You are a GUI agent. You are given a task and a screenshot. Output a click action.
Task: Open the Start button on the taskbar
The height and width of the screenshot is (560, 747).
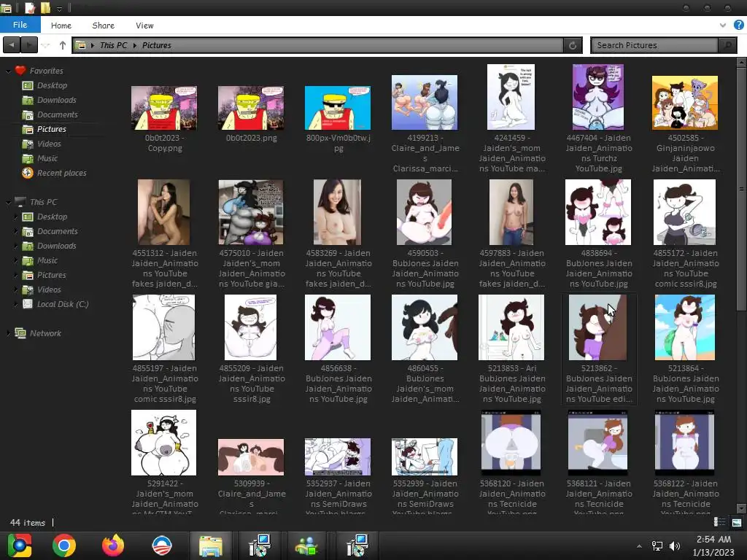click(x=20, y=545)
